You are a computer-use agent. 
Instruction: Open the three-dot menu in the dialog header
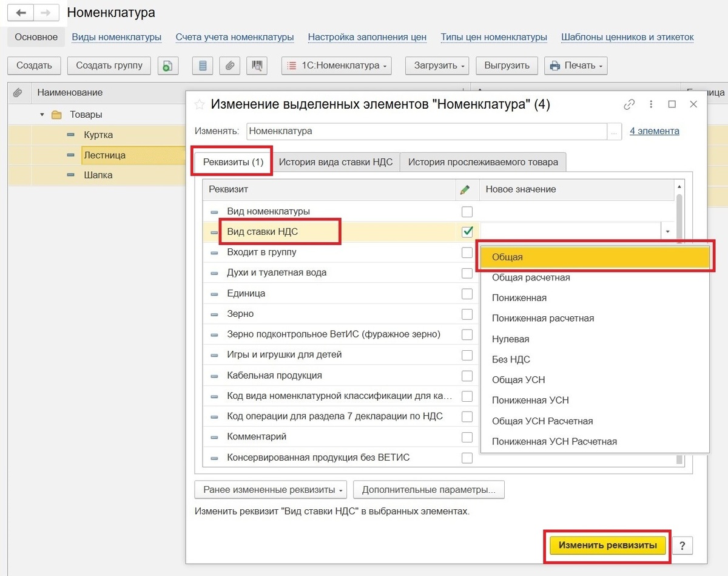point(651,104)
